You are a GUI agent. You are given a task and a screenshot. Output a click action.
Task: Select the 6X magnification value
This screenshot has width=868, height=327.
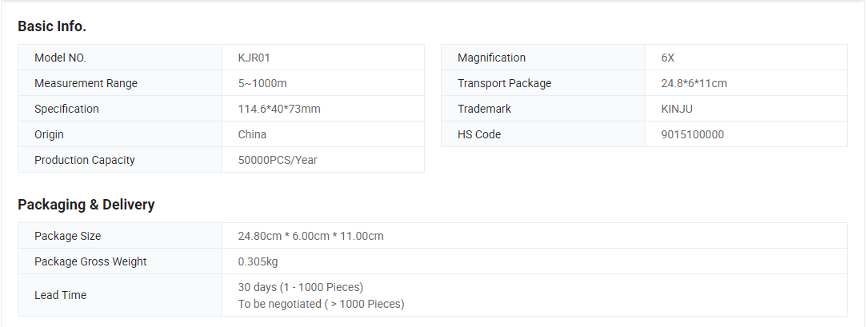(668, 58)
